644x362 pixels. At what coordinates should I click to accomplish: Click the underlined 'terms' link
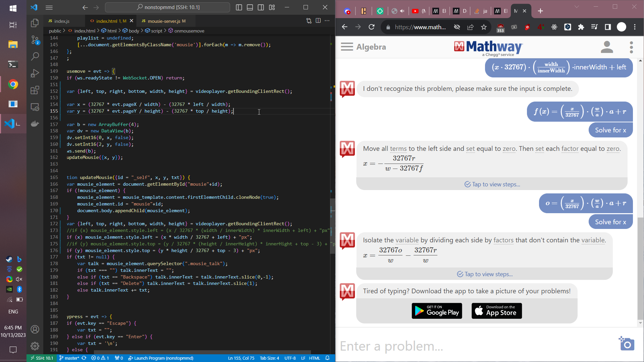click(398, 149)
